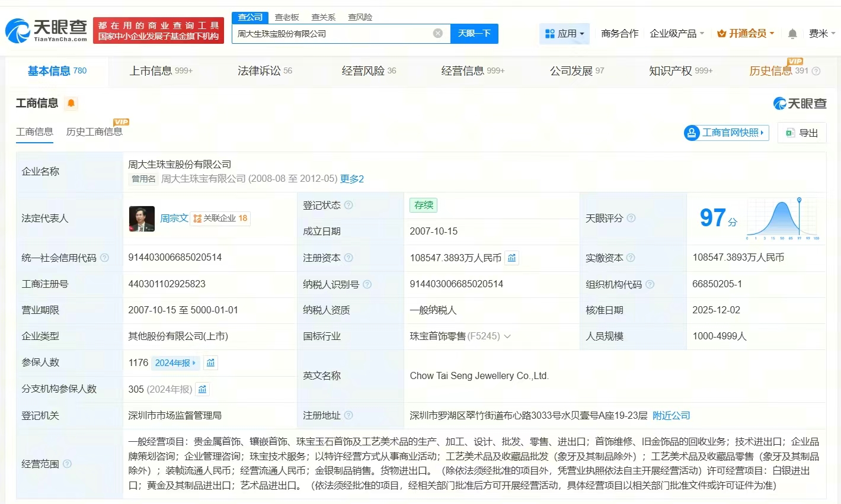Viewport: 841px width, 504px height.
Task: Open the 工商官网快照 snapshot button
Action: (x=726, y=133)
